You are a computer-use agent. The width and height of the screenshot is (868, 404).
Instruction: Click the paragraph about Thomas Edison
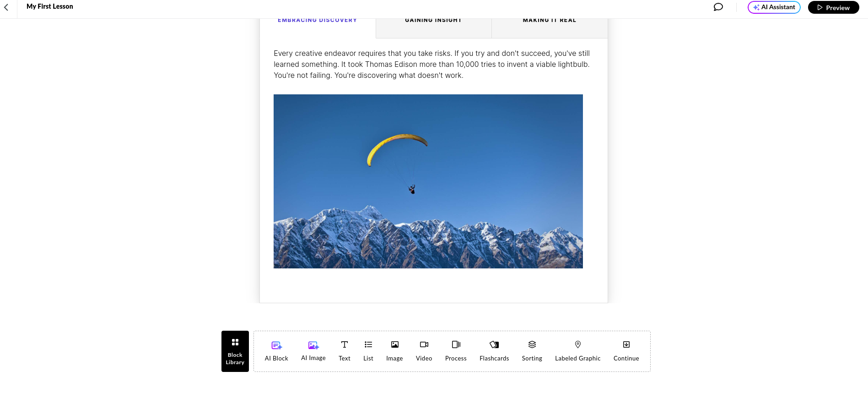tap(432, 65)
